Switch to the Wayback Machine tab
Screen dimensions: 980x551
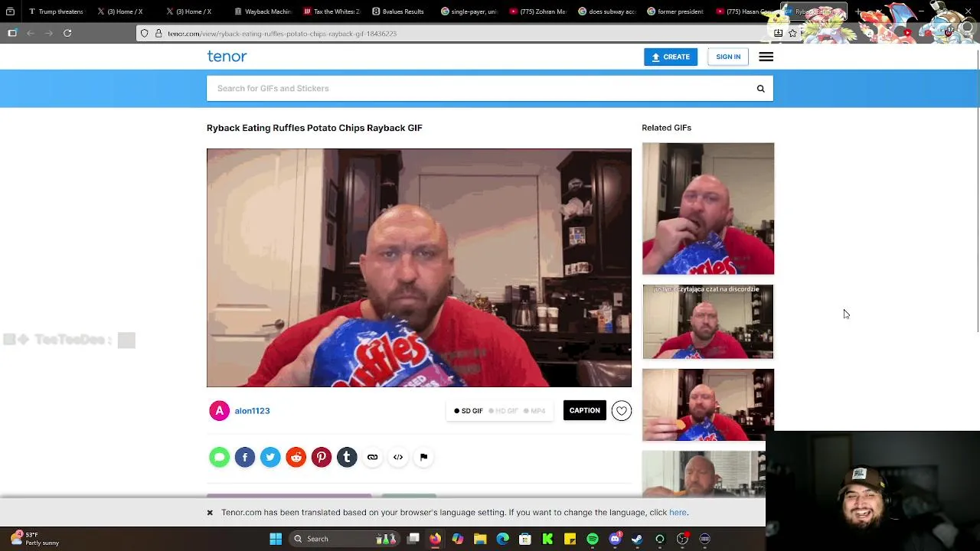tap(263, 11)
